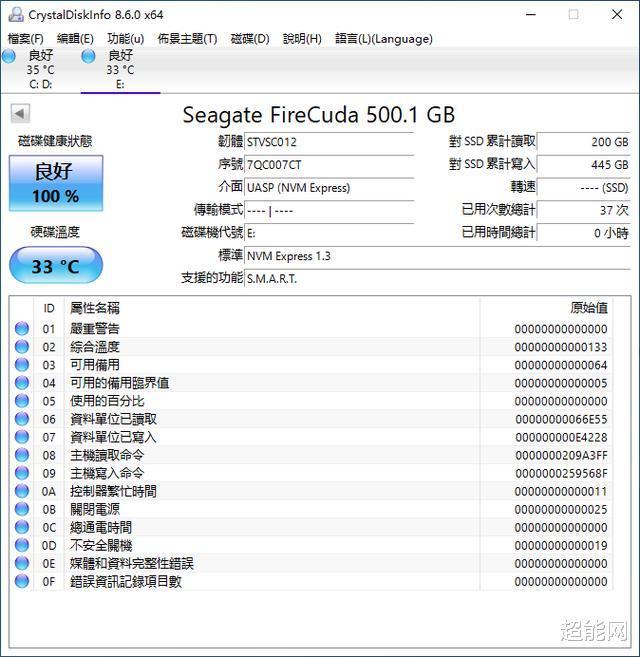Click status orb for attribute 0C 總通電時間
The height and width of the screenshot is (657, 640).
pyautogui.click(x=22, y=527)
